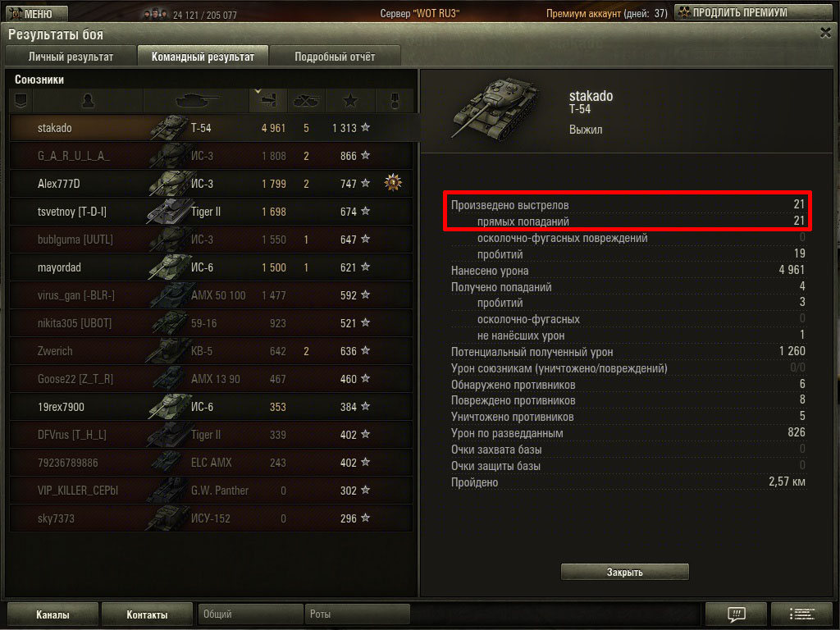Switch to Личный результат tab

pyautogui.click(x=71, y=57)
